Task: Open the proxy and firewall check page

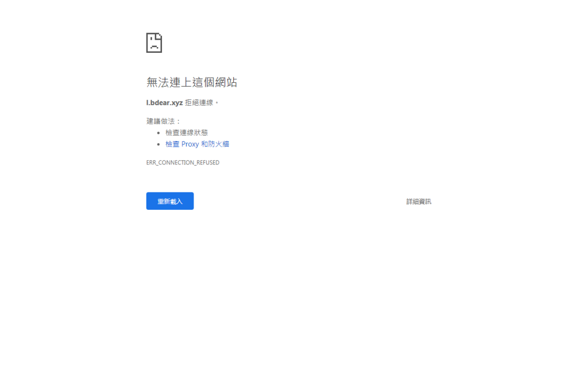Action: pyautogui.click(x=197, y=144)
